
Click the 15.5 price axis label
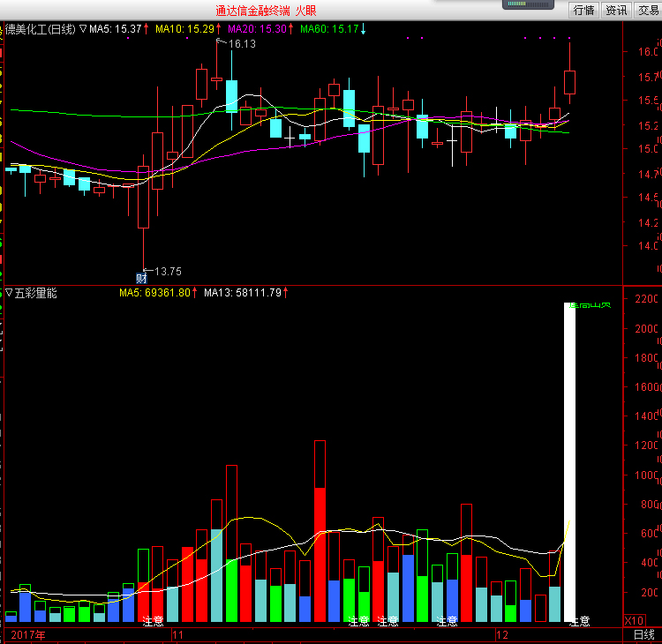point(648,101)
